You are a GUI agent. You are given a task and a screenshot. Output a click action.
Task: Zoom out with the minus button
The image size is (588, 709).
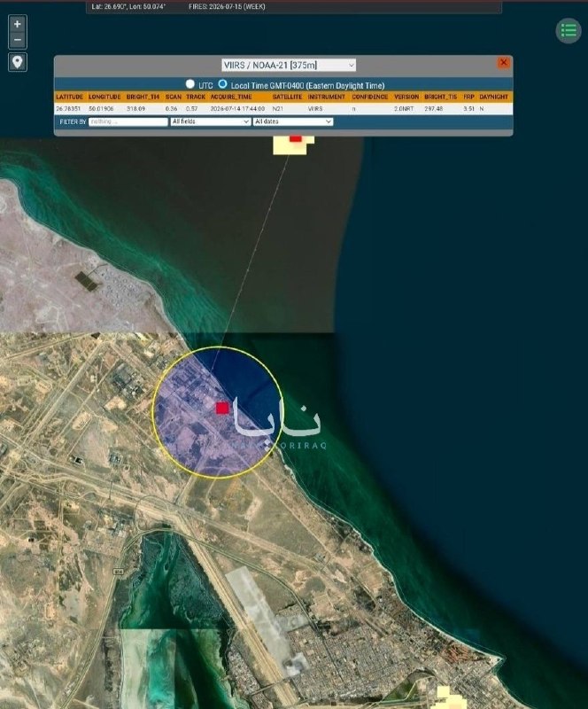tap(17, 40)
